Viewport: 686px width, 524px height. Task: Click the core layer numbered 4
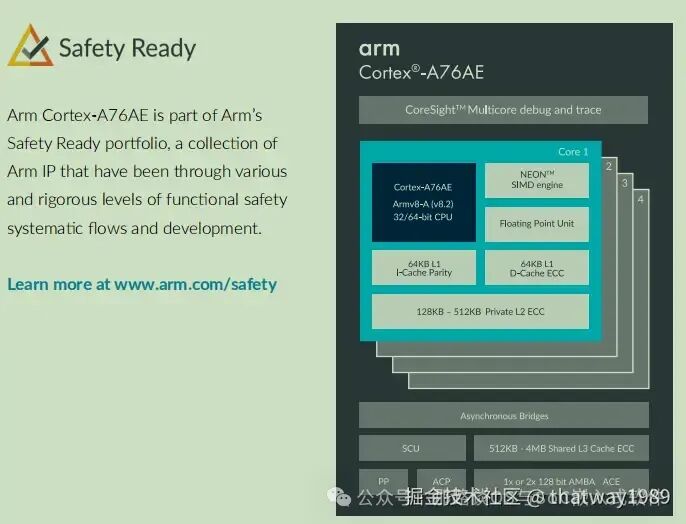(640, 199)
